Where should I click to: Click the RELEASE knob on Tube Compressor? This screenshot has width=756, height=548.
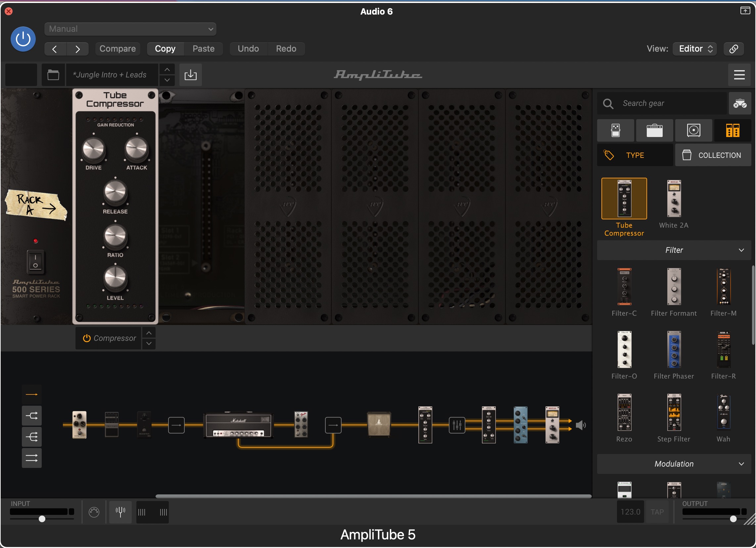pos(115,193)
